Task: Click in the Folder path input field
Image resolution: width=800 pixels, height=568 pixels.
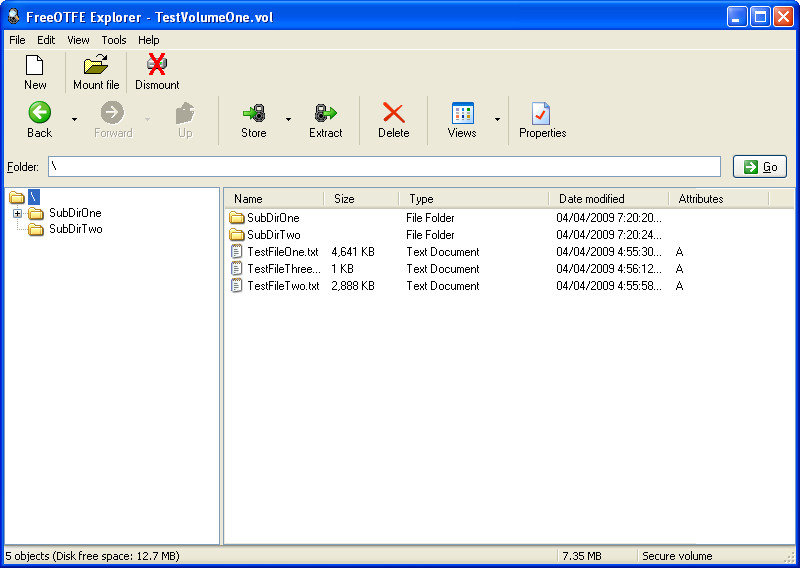Action: pos(384,167)
